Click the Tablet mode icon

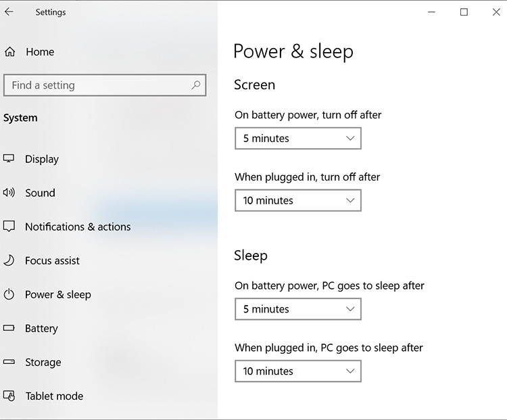tap(9, 396)
